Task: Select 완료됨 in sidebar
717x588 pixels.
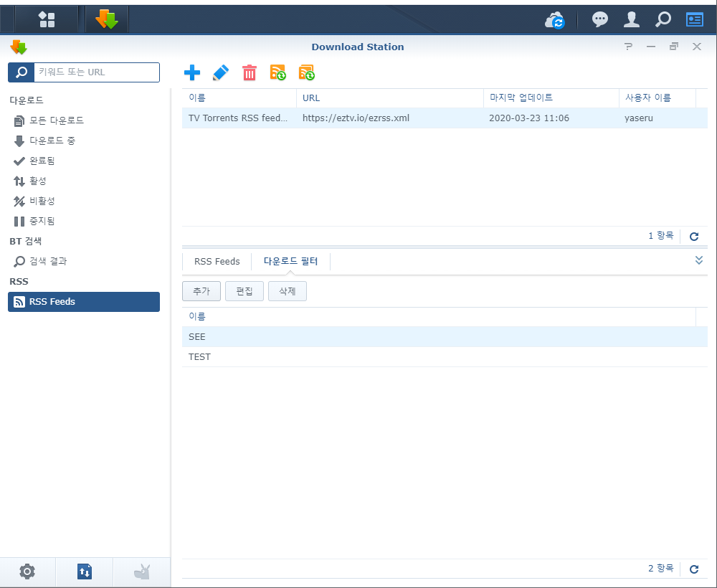Action: point(84,161)
